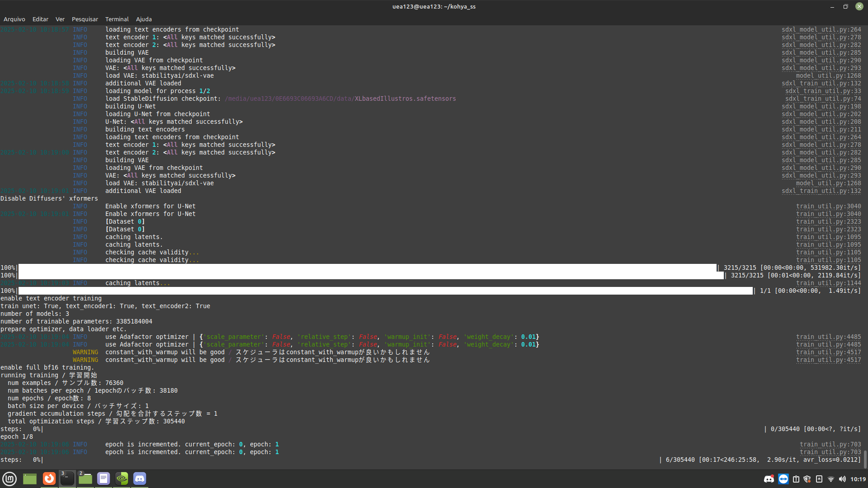This screenshot has height=488, width=868.
Task: Open the Terminal menu
Action: point(117,19)
